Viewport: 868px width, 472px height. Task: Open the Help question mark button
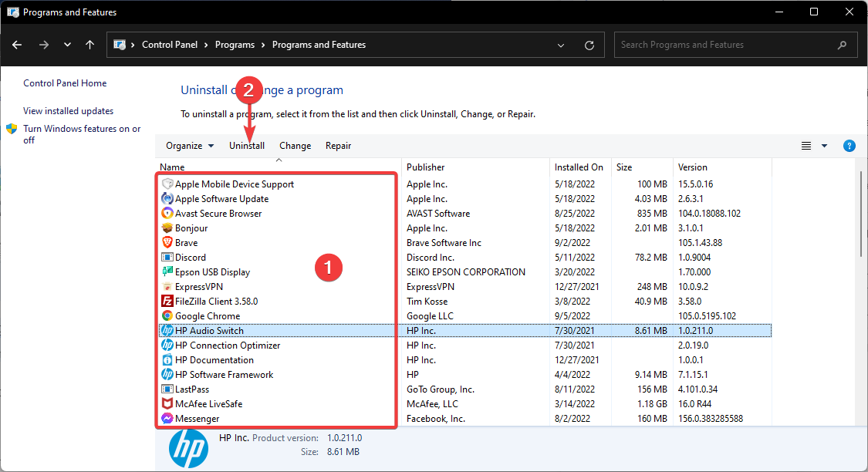(849, 146)
